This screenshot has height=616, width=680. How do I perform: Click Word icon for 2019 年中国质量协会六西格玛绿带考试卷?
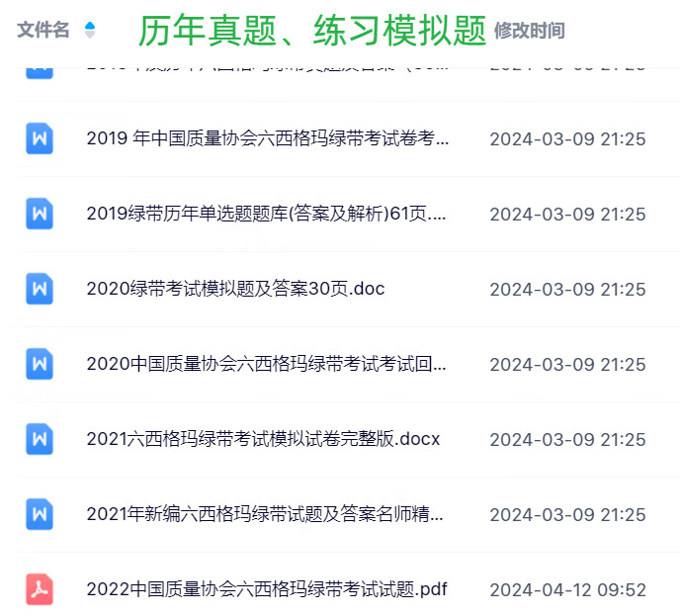click(40, 138)
